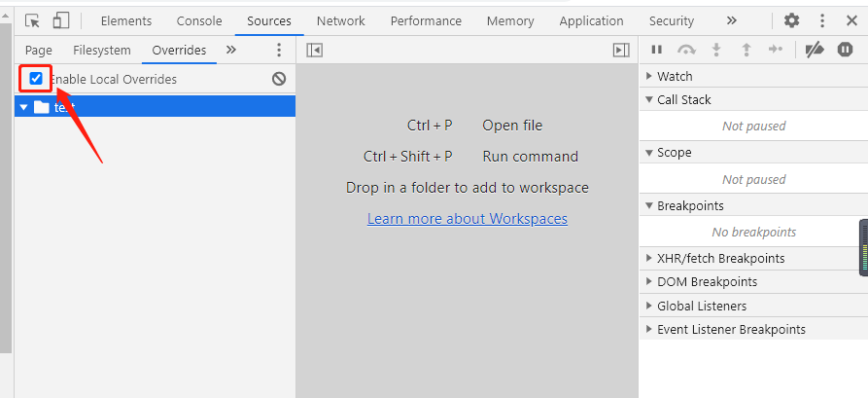Open the Filesystem navigator tab
The width and height of the screenshot is (868, 398).
point(102,51)
